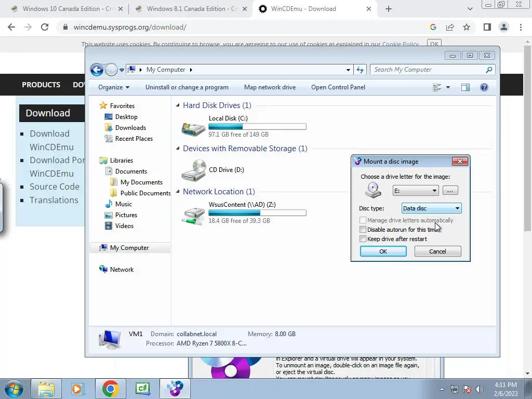532x399 pixels.
Task: Select Documents library in navigation pane
Action: click(x=126, y=171)
